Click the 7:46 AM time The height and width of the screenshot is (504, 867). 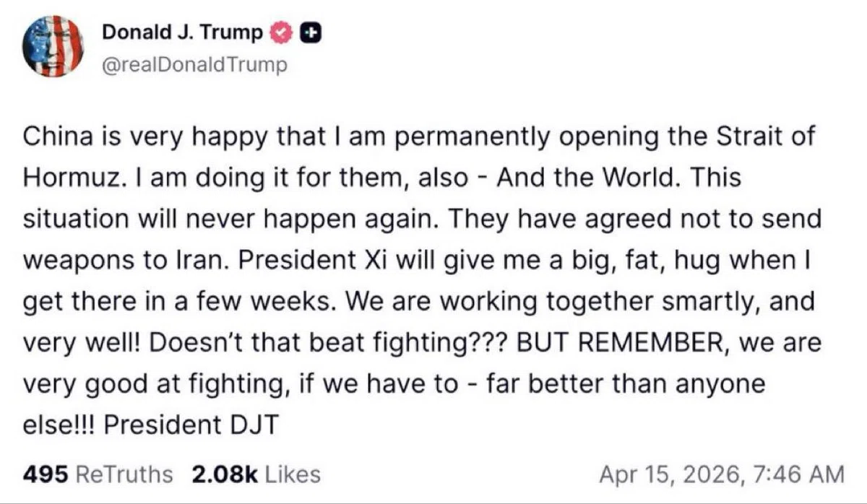pos(798,474)
